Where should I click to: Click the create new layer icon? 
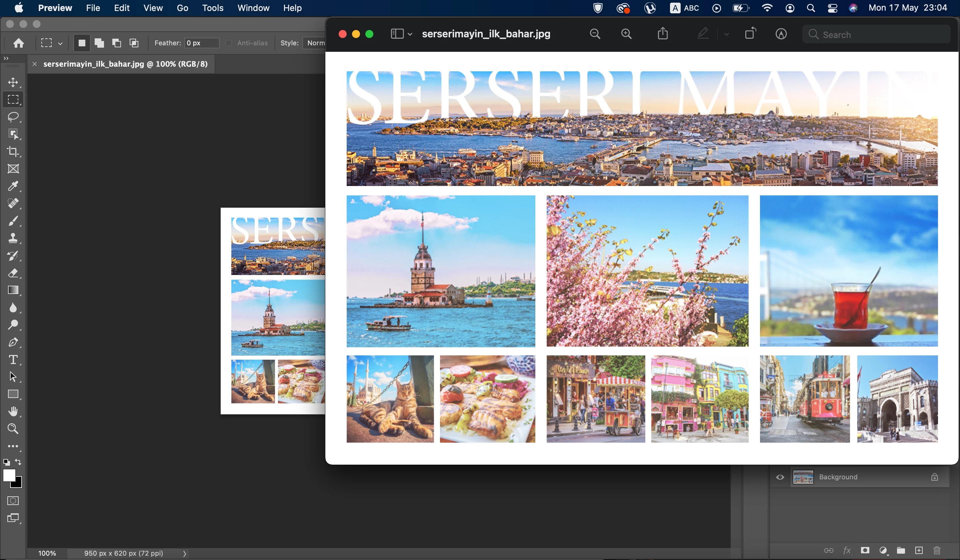(919, 550)
